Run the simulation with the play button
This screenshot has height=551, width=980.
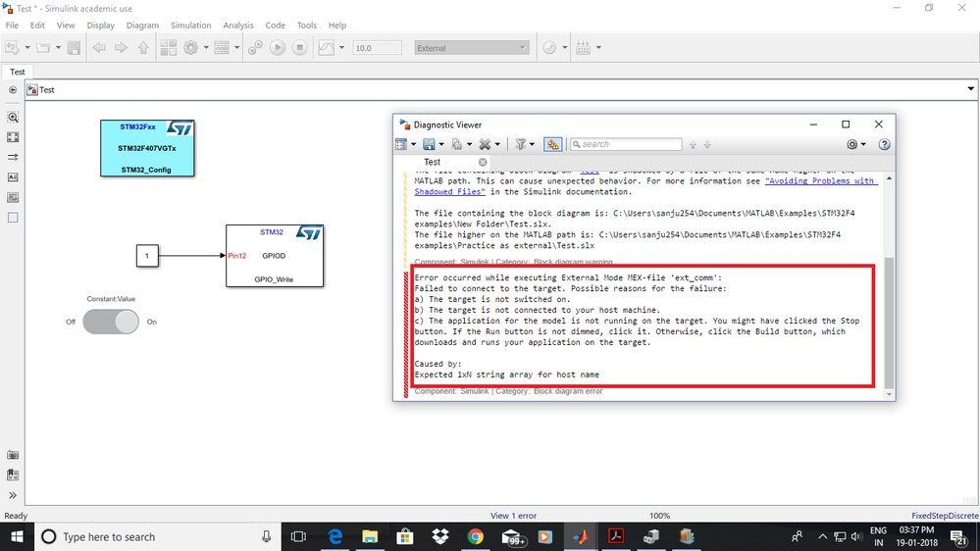pyautogui.click(x=278, y=47)
